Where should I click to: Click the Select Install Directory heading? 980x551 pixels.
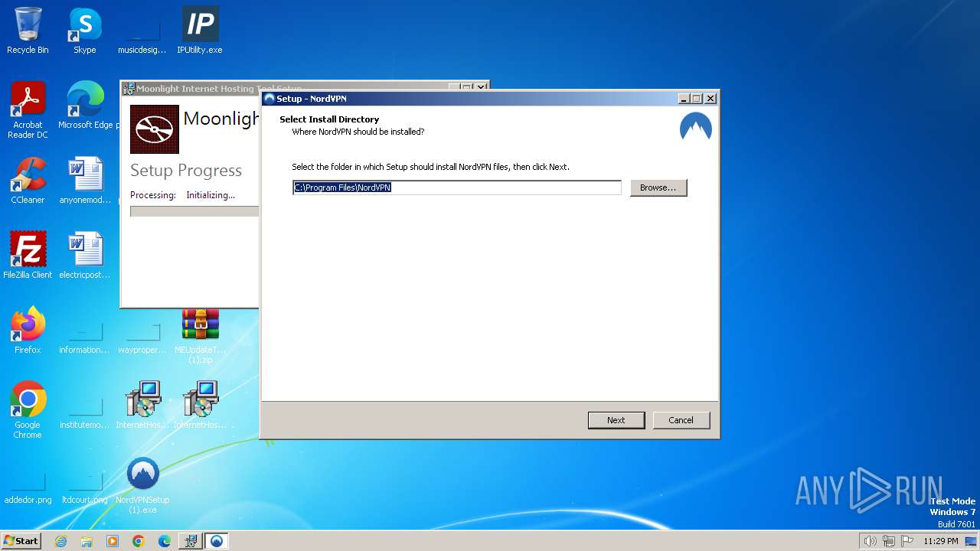(x=329, y=119)
